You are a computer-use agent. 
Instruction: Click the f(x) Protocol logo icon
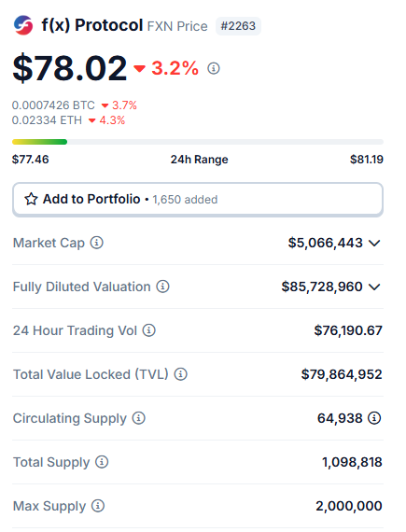23,25
